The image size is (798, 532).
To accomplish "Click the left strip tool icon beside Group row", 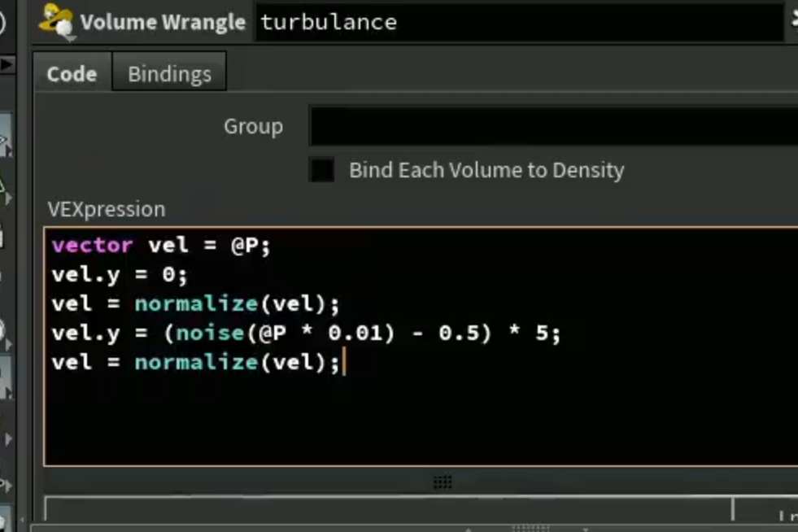I will tap(5, 136).
